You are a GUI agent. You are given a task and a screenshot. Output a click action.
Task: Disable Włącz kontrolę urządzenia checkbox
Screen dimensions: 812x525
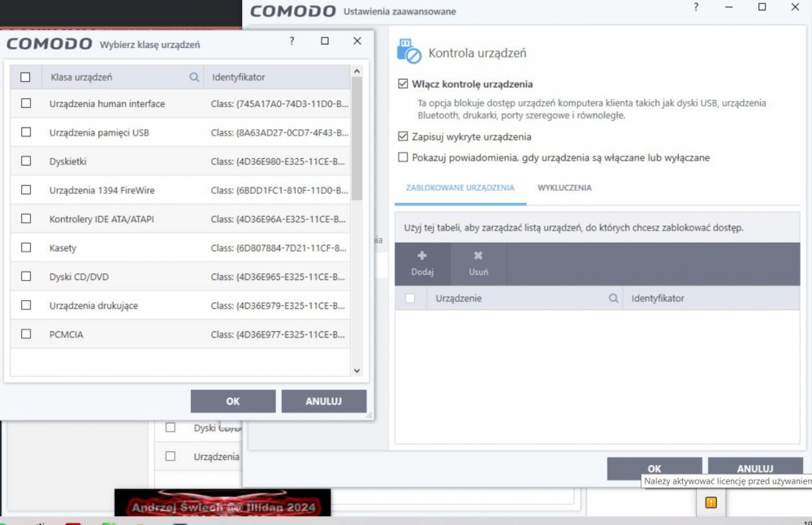pos(403,84)
